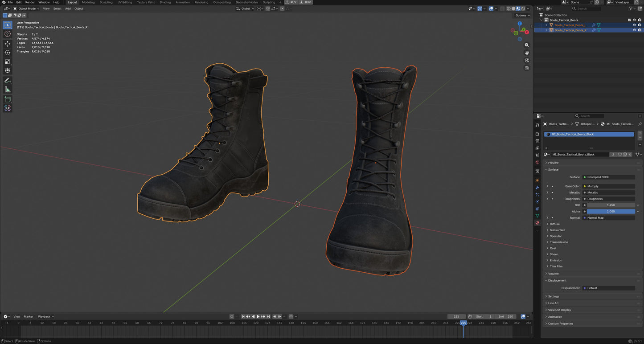Open the World properties tab
Image resolution: width=644 pixels, height=344 pixels.
[x=537, y=162]
